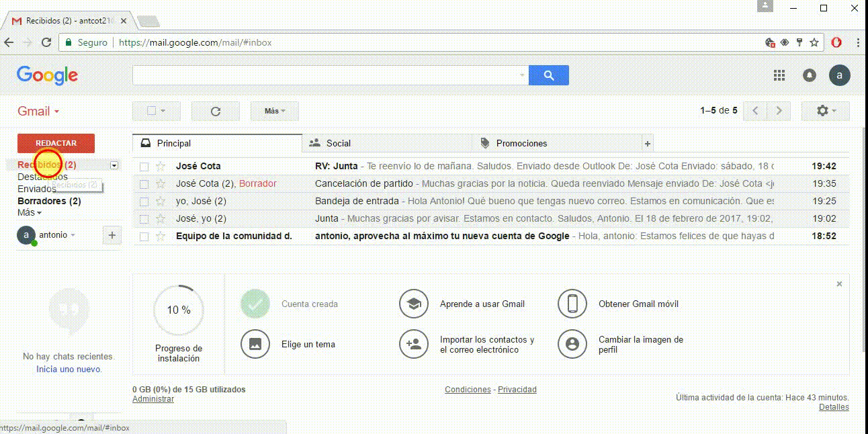
Task: Check the Bandeja de entrada email checkbox
Action: tap(144, 202)
